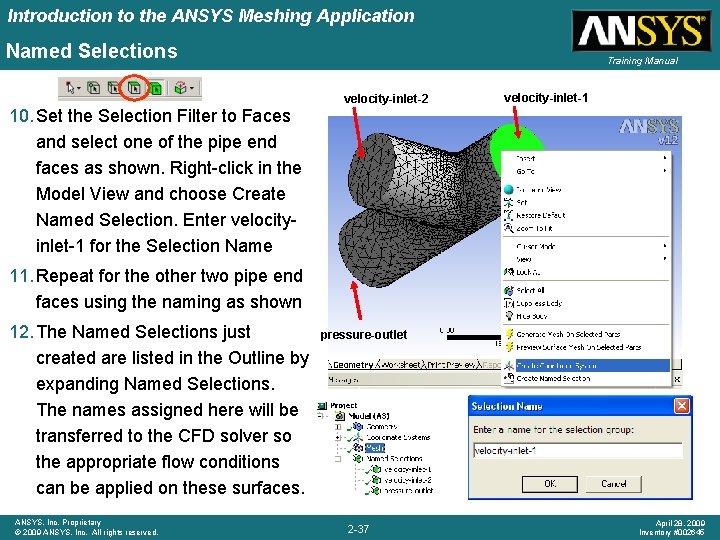Screen dimensions: 720x540
Task: Select velocity-inlet-2 in Named Selections tree
Action: [x=407, y=480]
